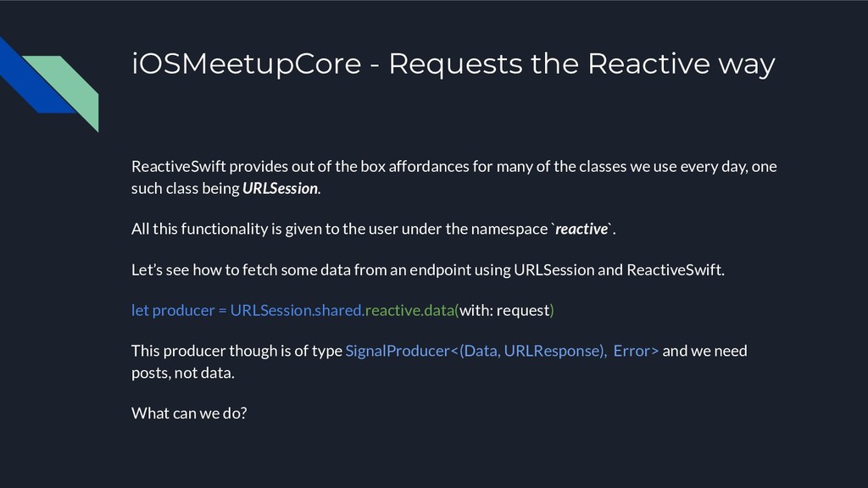Click the "with: request" parameter text

tap(504, 310)
